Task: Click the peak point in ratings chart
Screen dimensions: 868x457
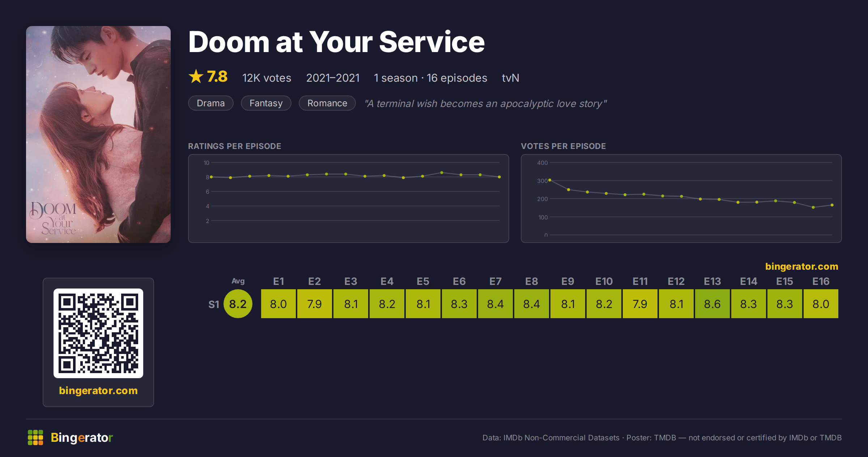Action: click(442, 172)
